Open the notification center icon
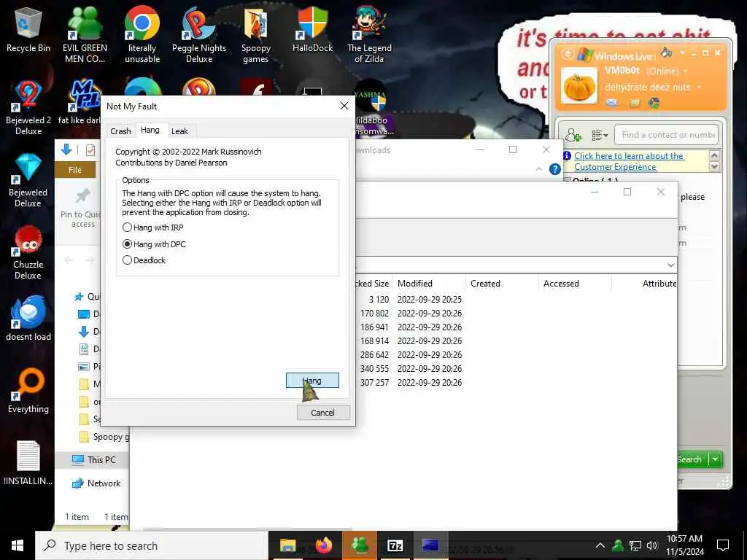The image size is (747, 560). [723, 545]
